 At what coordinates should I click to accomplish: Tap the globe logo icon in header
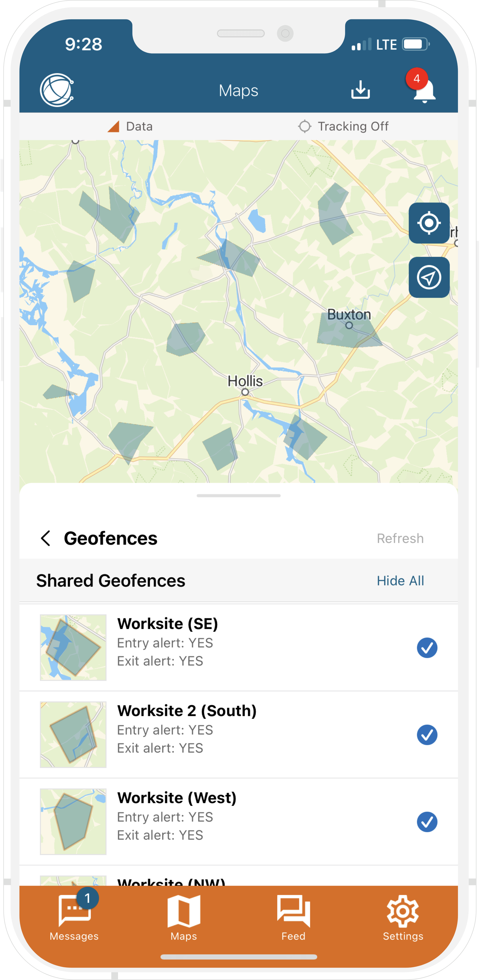pyautogui.click(x=57, y=90)
